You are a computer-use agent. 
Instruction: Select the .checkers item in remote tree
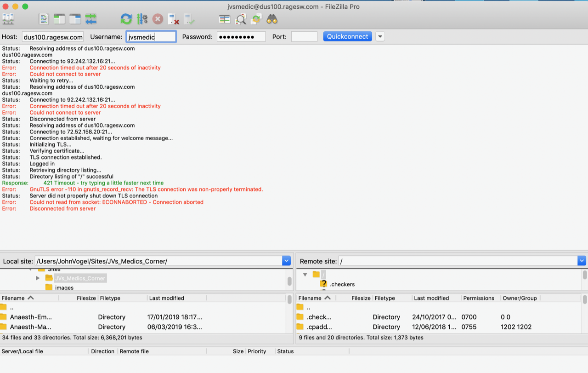point(342,284)
